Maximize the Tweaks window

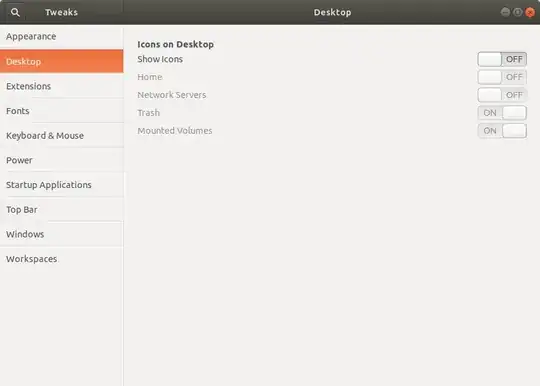click(x=518, y=12)
